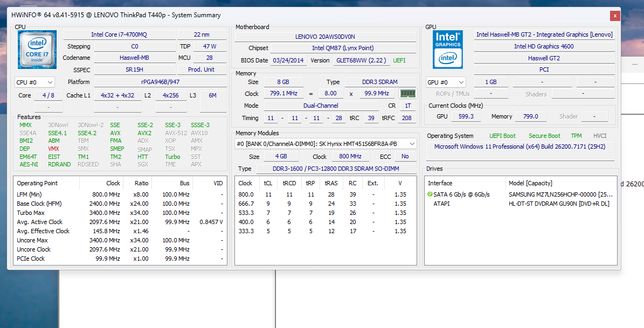This screenshot has height=328, width=644.
Task: Click the Core 4 / 8 value
Action: click(49, 95)
